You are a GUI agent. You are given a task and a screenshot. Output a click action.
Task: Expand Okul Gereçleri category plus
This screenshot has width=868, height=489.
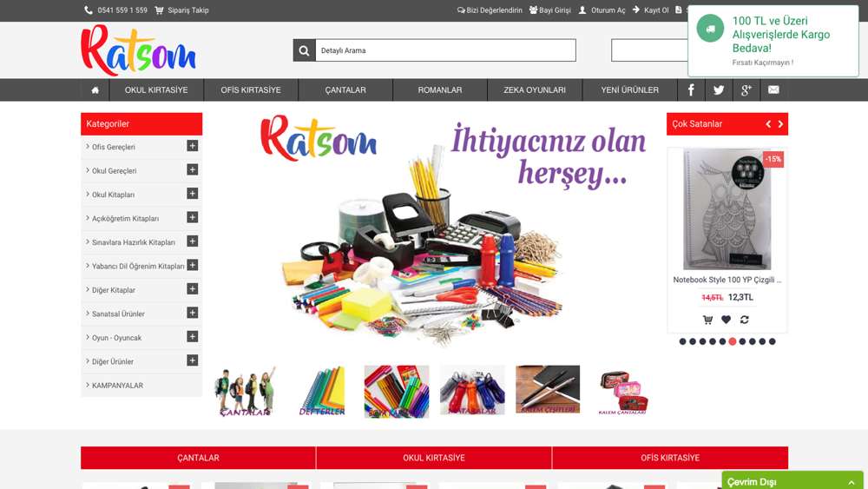pos(192,169)
